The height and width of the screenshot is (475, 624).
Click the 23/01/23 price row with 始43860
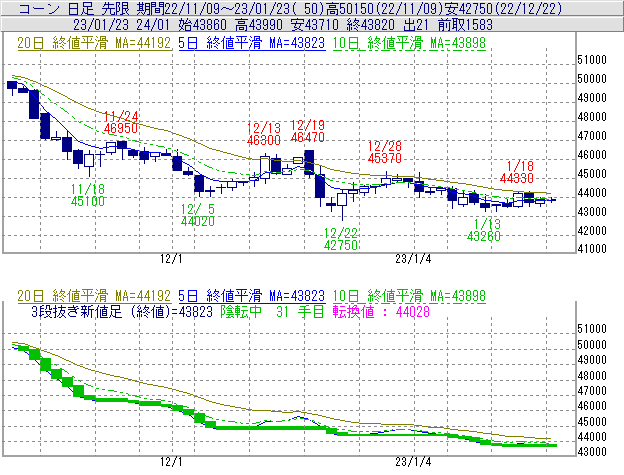tap(283, 25)
